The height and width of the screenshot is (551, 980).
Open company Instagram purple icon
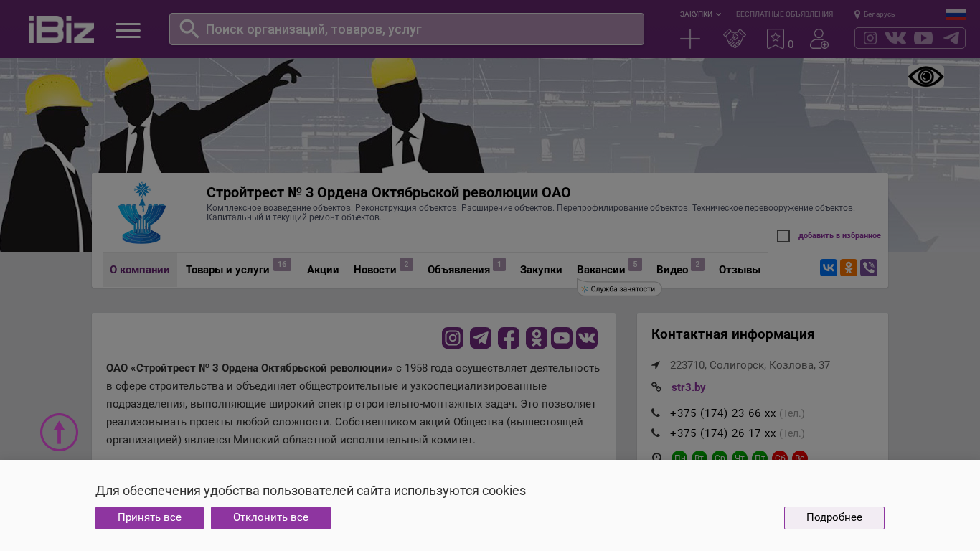pyautogui.click(x=453, y=338)
